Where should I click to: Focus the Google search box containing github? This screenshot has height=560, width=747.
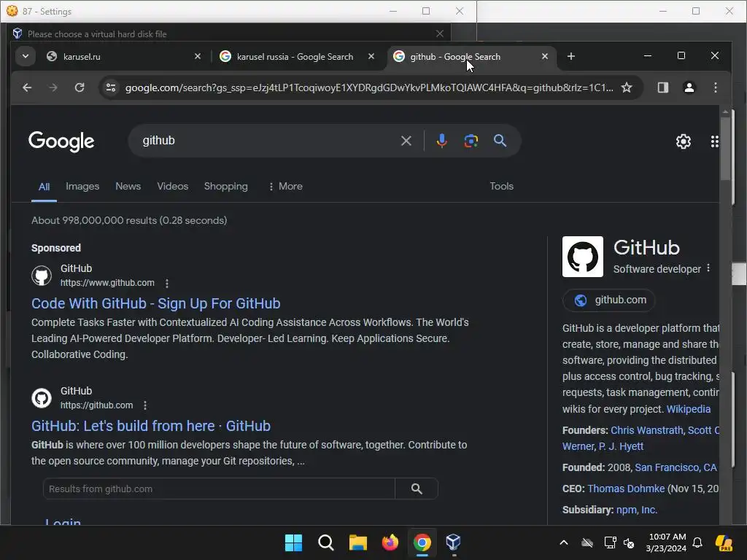[x=267, y=141]
